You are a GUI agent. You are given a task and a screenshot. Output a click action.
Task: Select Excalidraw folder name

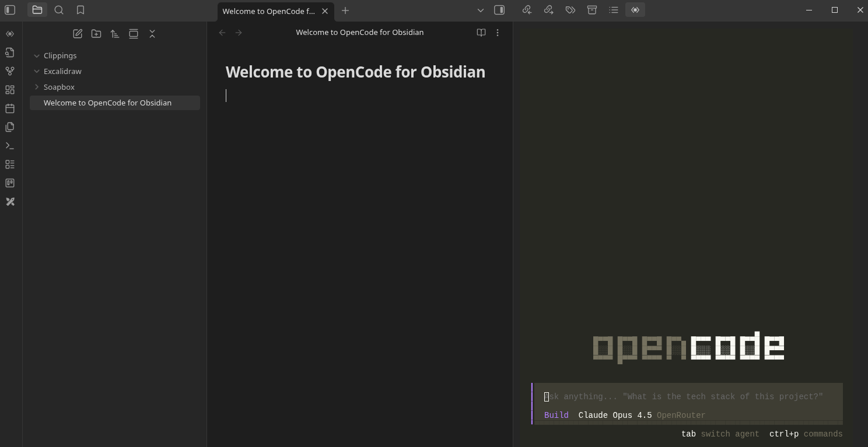62,71
